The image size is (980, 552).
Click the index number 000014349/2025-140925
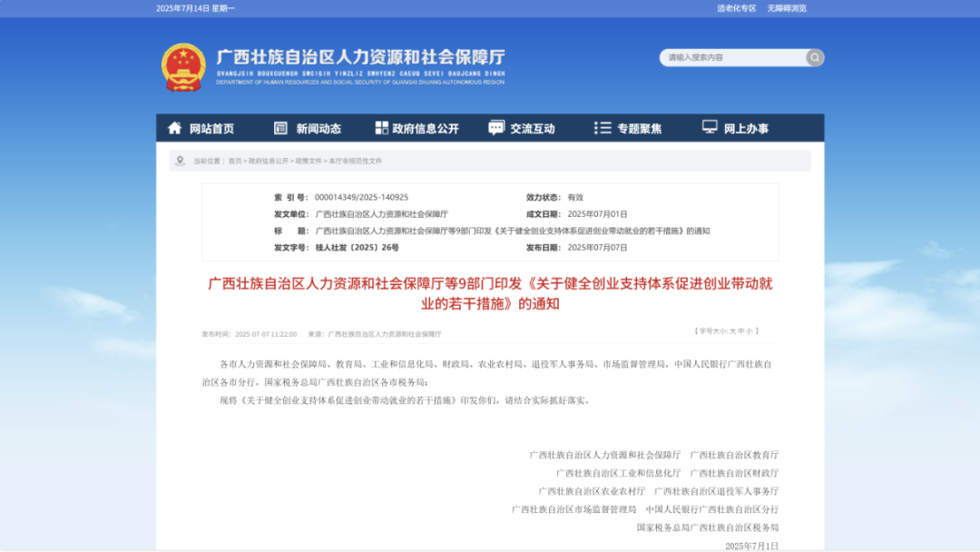click(x=361, y=198)
